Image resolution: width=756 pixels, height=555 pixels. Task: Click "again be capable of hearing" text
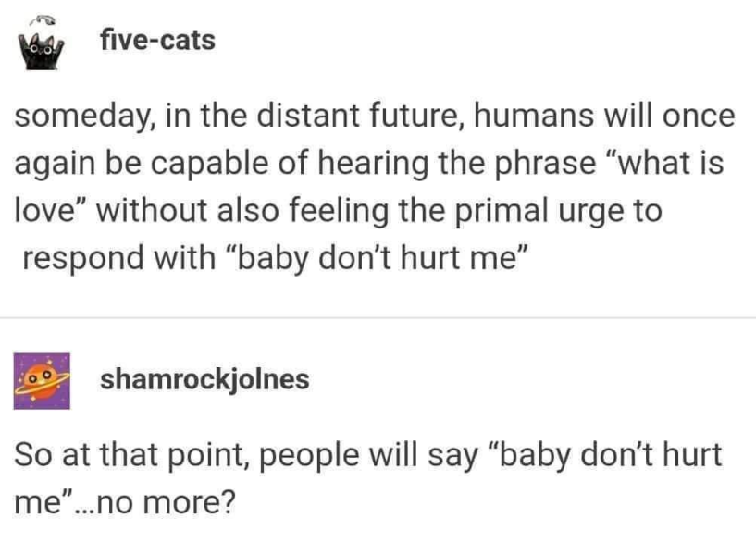point(221,164)
